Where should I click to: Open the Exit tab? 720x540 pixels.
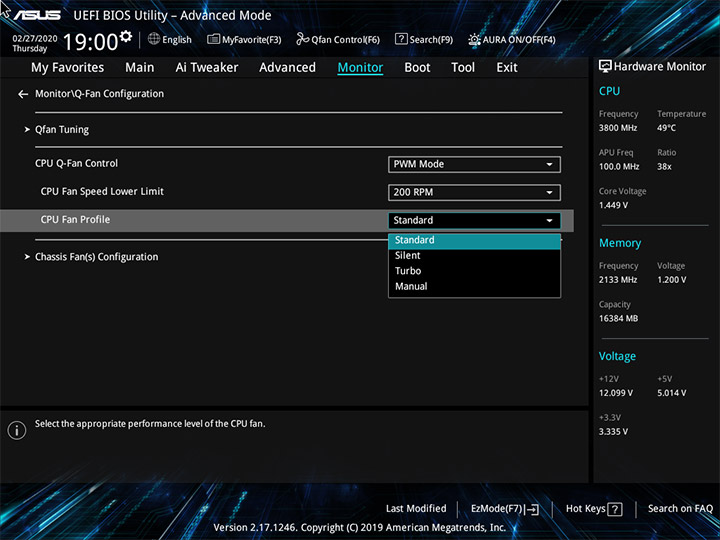coord(507,68)
